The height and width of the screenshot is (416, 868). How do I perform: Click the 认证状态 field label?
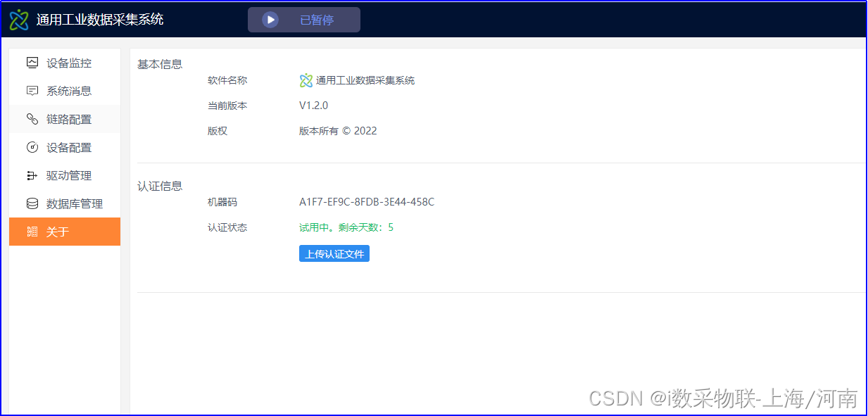tap(227, 227)
